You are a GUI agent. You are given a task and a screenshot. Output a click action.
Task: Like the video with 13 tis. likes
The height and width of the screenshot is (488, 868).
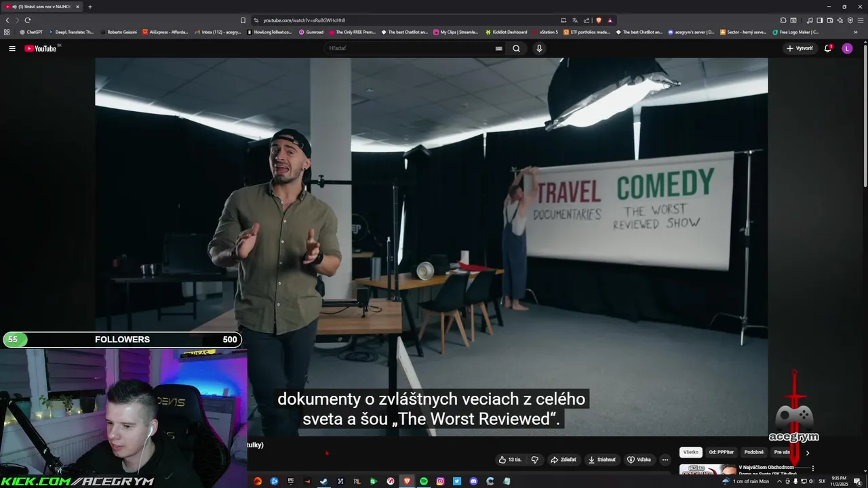510,460
